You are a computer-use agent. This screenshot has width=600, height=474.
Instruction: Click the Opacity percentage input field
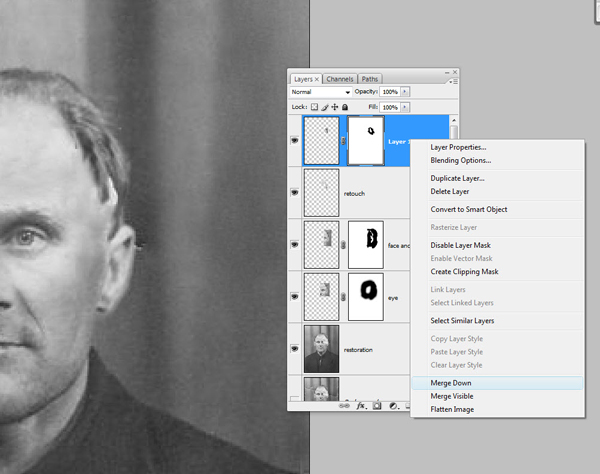click(x=391, y=92)
